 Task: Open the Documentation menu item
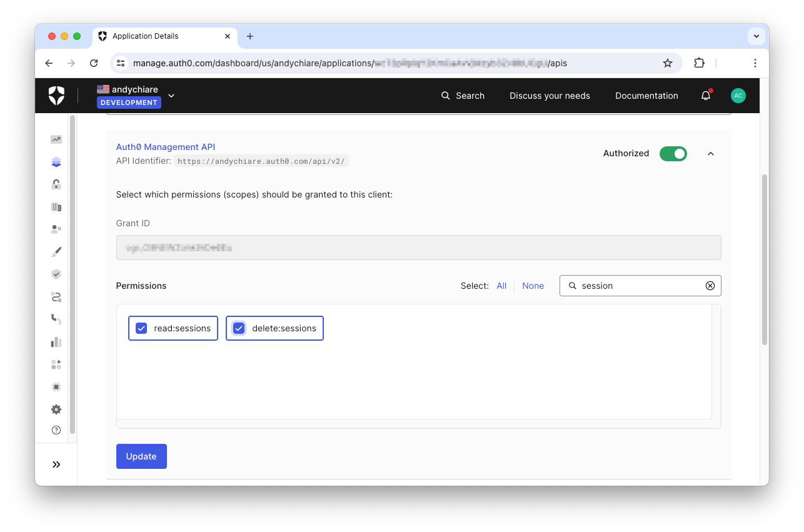click(x=646, y=96)
